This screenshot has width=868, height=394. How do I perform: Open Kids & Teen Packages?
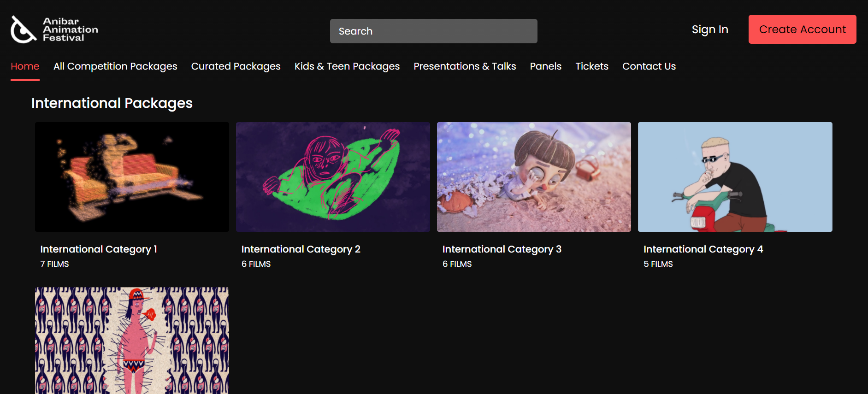(347, 66)
